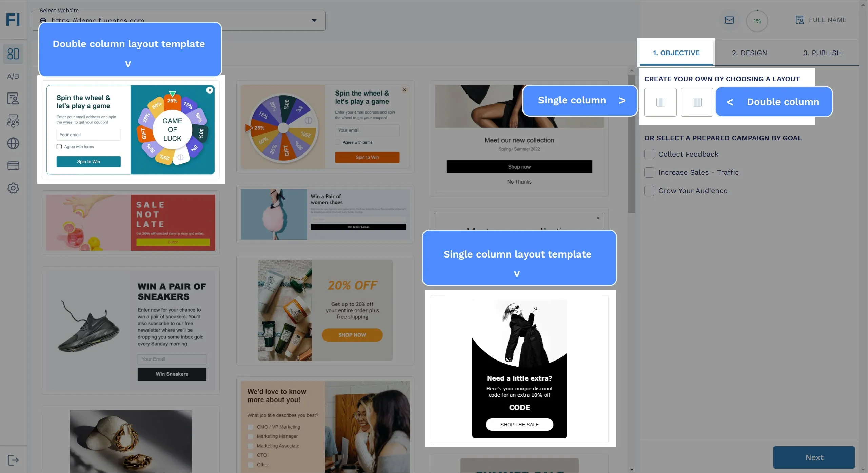Enable the Collect Feedback checkbox
868x473 pixels.
(649, 154)
